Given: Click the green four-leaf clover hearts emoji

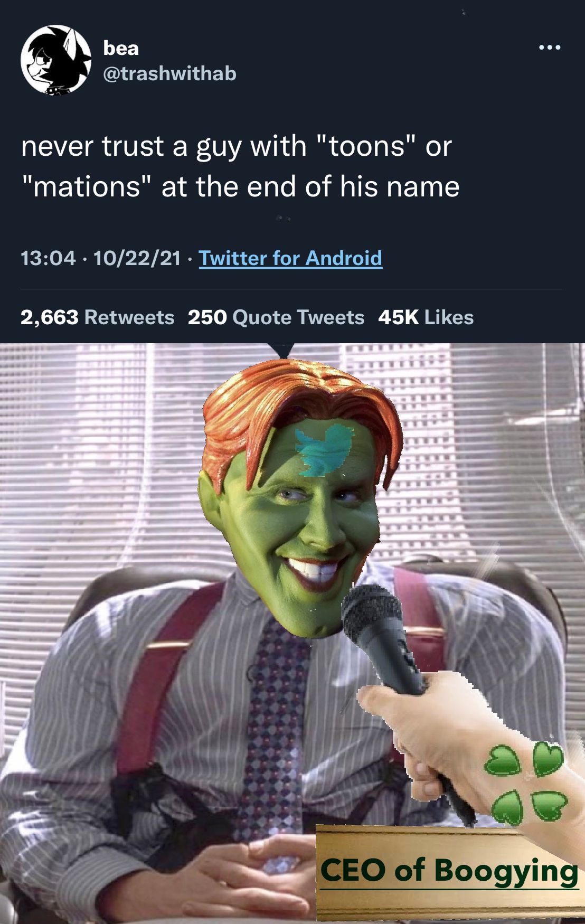Looking at the screenshot, I should pyautogui.click(x=524, y=783).
